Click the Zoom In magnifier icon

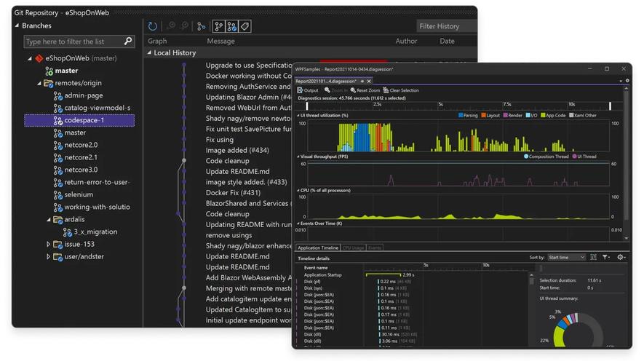point(327,90)
